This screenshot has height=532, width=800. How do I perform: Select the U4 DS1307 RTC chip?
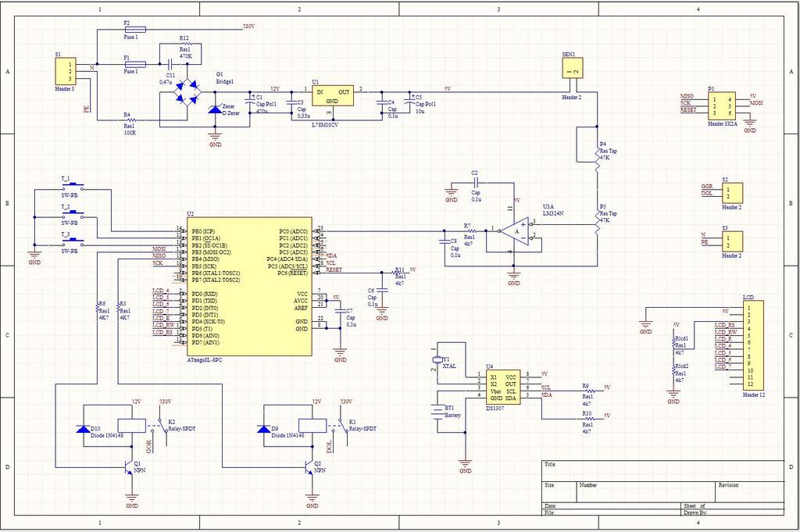[502, 387]
